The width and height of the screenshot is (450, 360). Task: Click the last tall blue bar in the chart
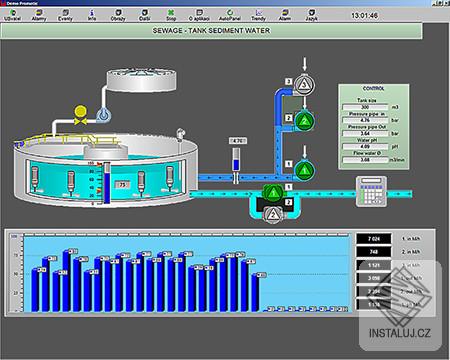tap(255, 293)
